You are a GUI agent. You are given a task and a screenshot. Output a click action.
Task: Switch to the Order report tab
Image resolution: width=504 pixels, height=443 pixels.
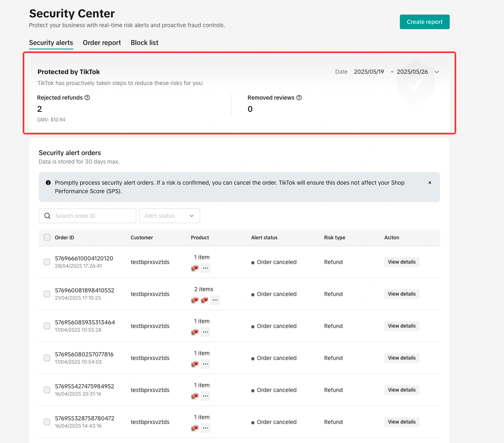click(x=102, y=43)
